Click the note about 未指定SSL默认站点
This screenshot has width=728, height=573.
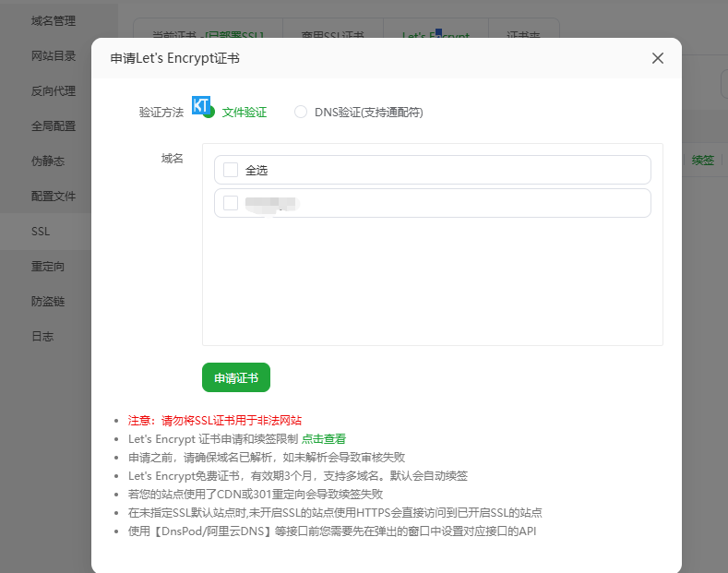pos(335,513)
